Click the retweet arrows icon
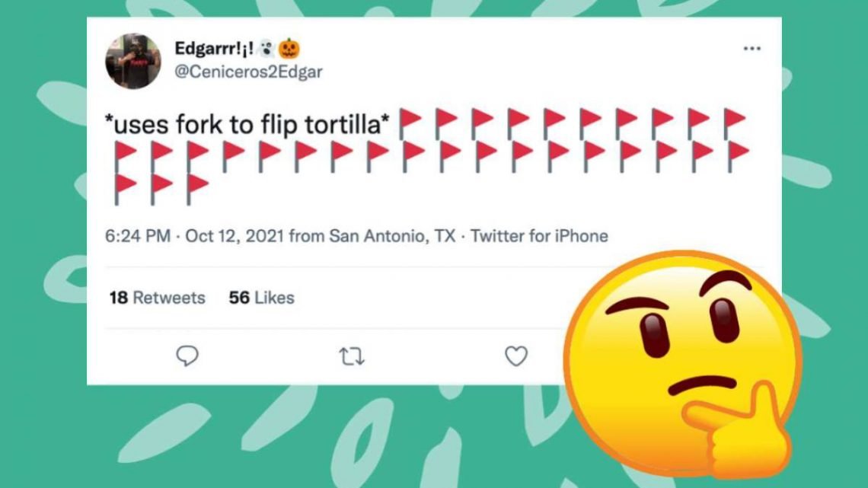Viewport: 868px width, 488px height. pyautogui.click(x=351, y=356)
